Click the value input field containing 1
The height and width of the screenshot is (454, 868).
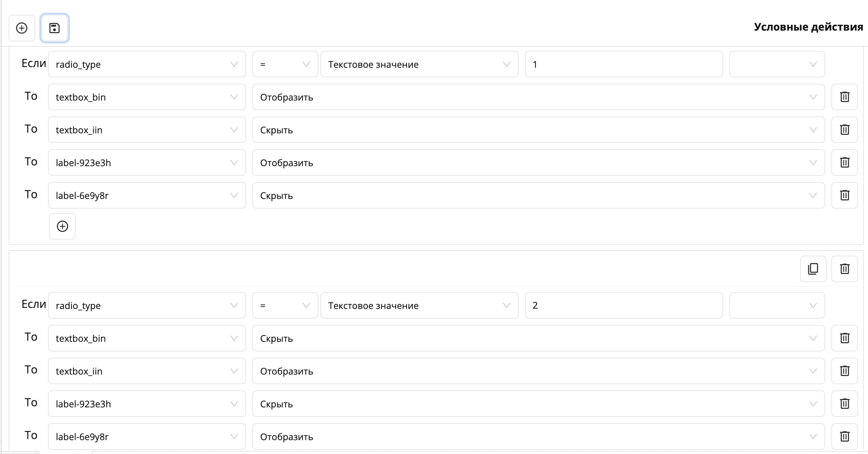click(x=623, y=64)
